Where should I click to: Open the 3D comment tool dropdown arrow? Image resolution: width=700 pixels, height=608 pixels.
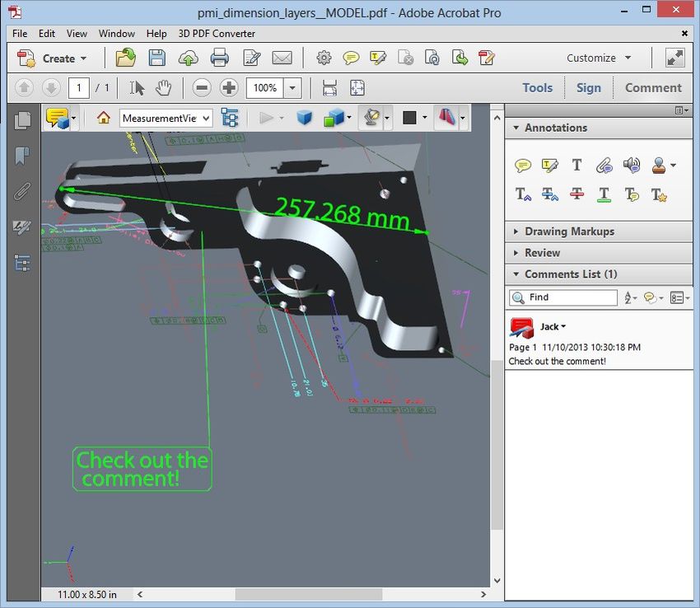click(x=73, y=118)
